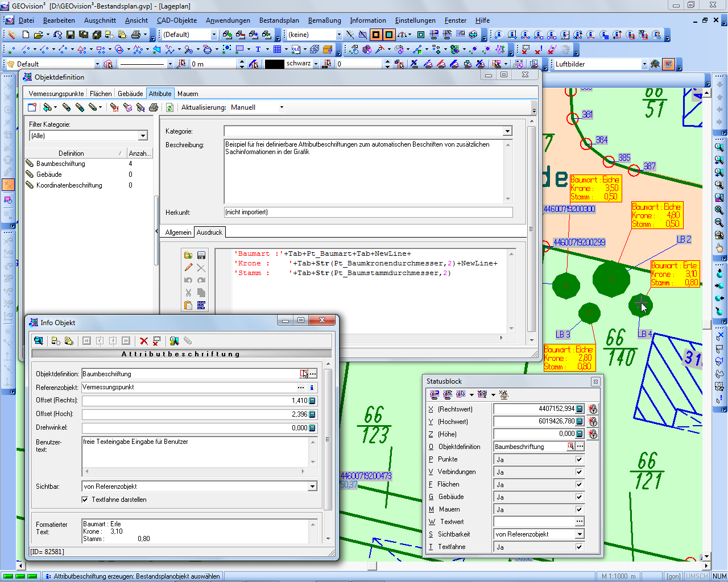Screen dimensions: 728x582
Task: Click the info icon next to Referenzobjekt
Action: [x=312, y=388]
